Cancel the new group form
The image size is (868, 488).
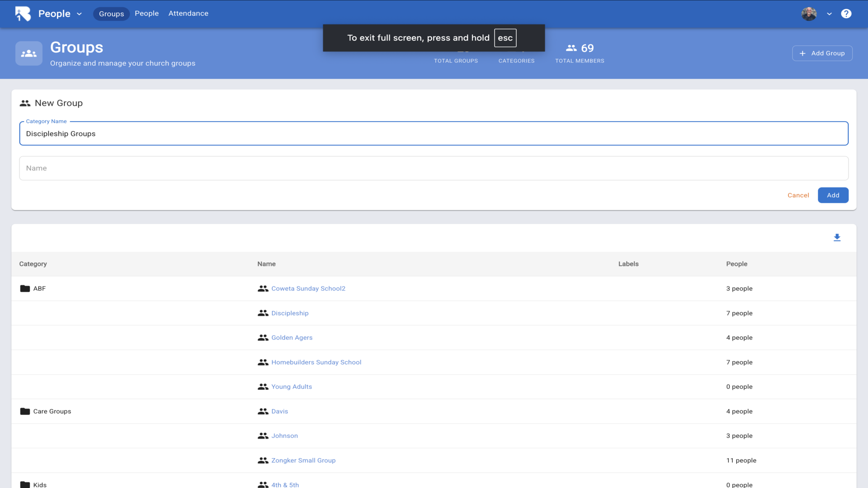click(798, 195)
